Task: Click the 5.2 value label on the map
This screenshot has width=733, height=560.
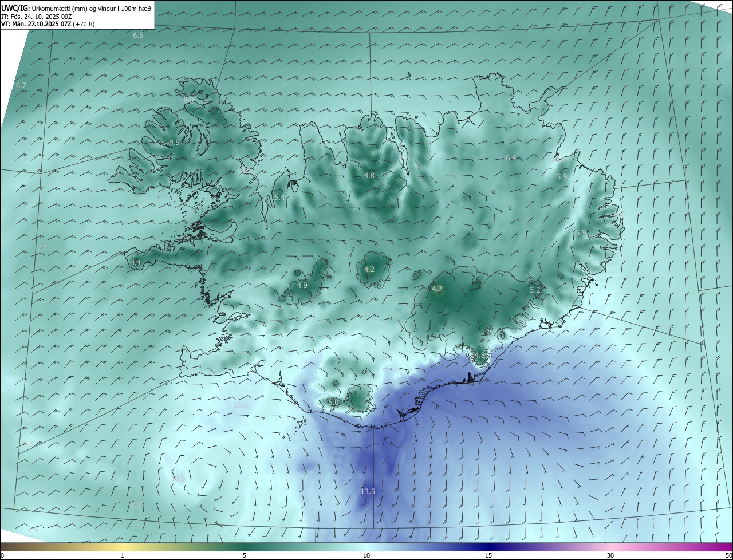Action: 535,290
